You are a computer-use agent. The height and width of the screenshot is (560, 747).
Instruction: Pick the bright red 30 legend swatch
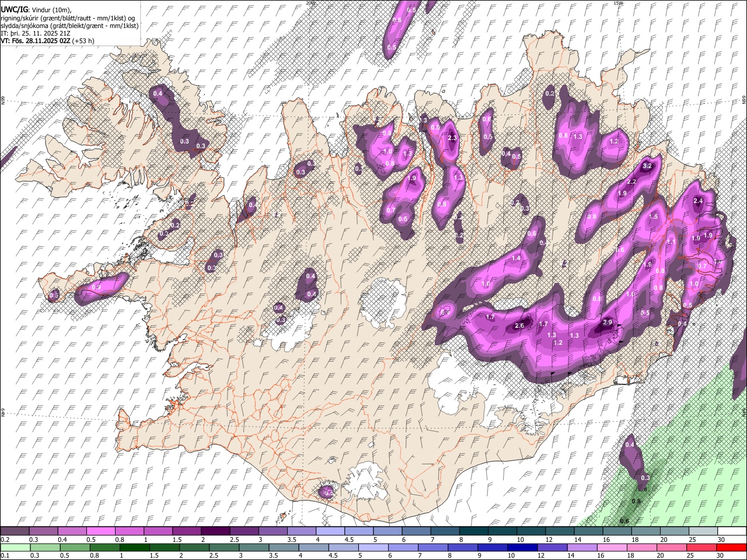(x=732, y=547)
